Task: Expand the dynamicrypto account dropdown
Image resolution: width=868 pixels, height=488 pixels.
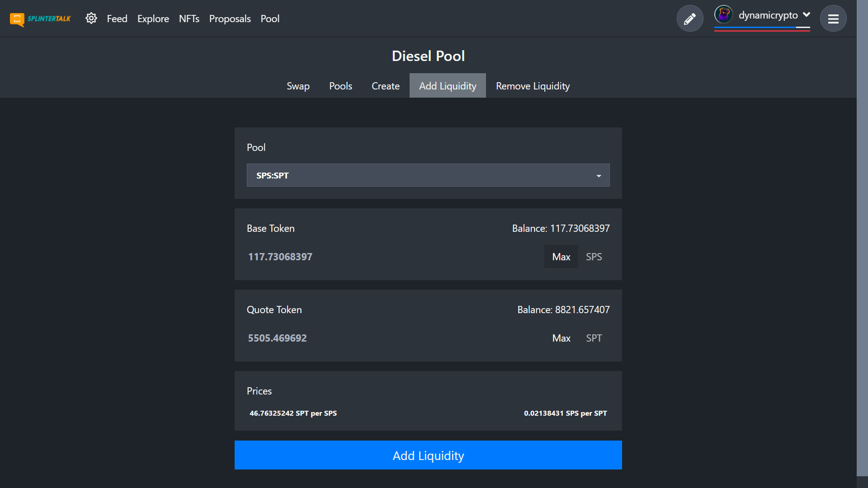Action: 807,14
